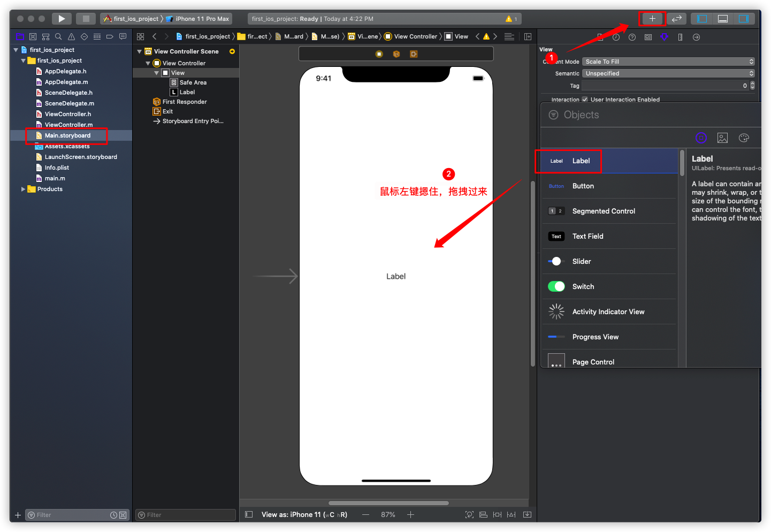
Task: Run the project with the Play button
Action: (62, 19)
